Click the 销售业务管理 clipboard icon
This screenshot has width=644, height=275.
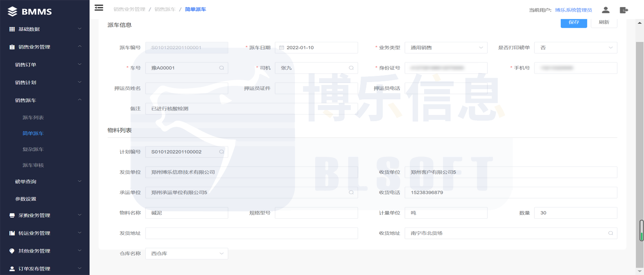[x=12, y=47]
